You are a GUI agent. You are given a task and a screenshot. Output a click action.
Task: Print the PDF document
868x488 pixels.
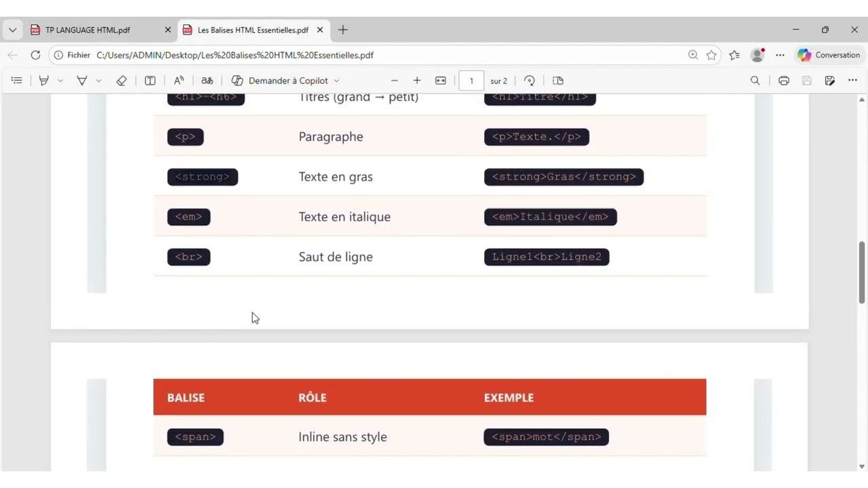pyautogui.click(x=784, y=81)
